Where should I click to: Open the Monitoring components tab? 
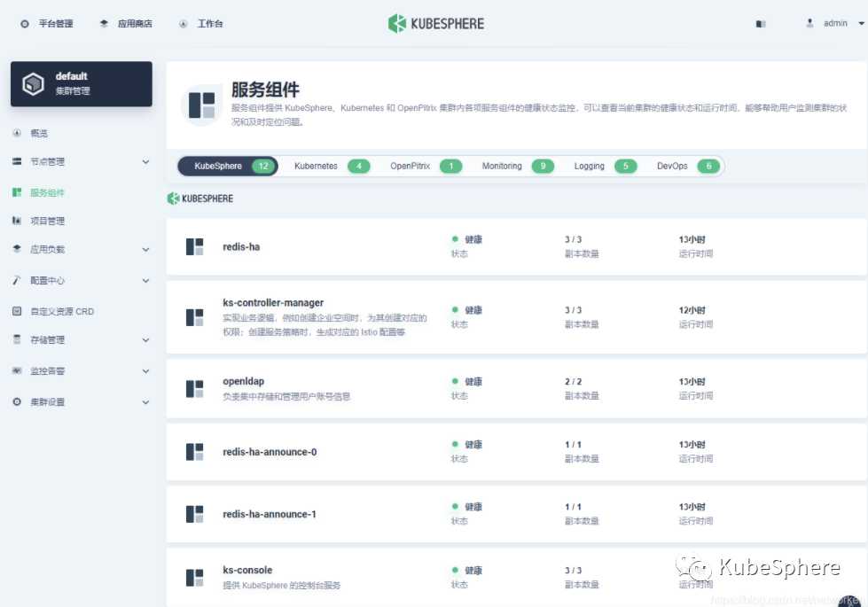[502, 166]
